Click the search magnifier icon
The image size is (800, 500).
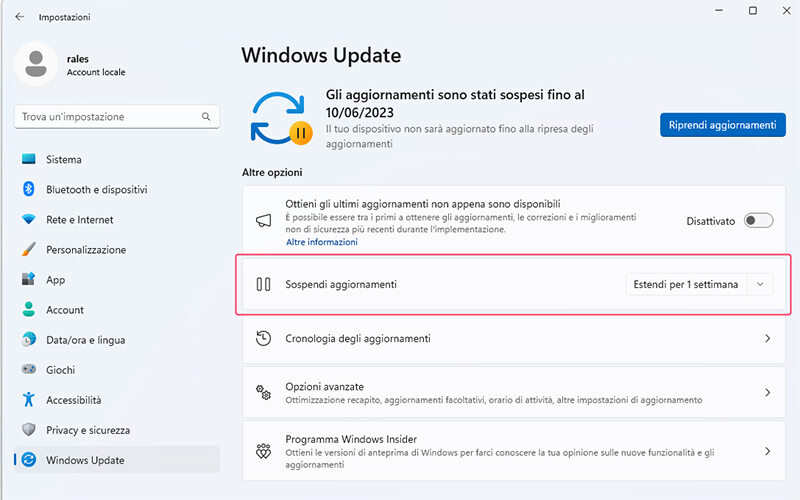(x=206, y=116)
